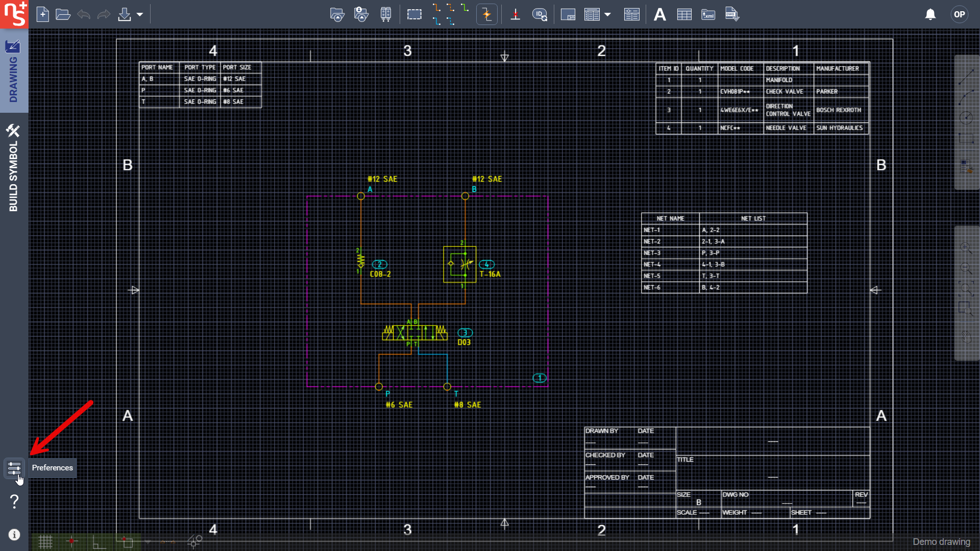This screenshot has width=980, height=551.
Task: Toggle the grid display button
Action: [x=45, y=541]
